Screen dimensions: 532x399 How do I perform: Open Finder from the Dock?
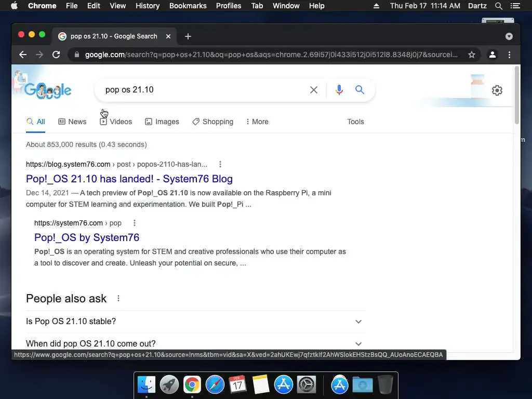click(147, 385)
